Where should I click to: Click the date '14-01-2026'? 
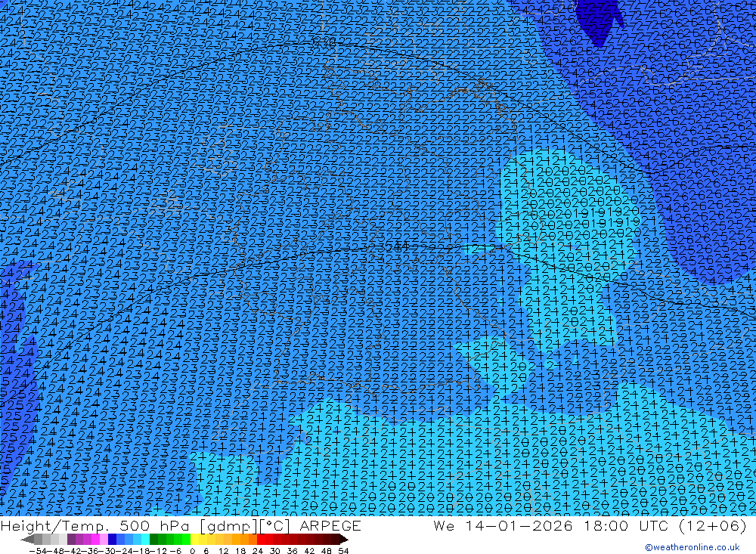[519, 525]
